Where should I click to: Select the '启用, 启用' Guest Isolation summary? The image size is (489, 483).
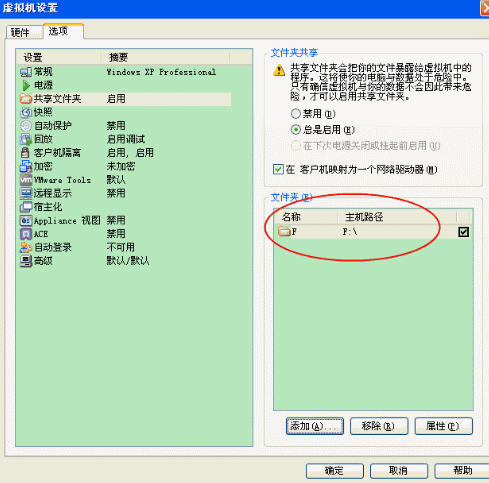coord(130,153)
